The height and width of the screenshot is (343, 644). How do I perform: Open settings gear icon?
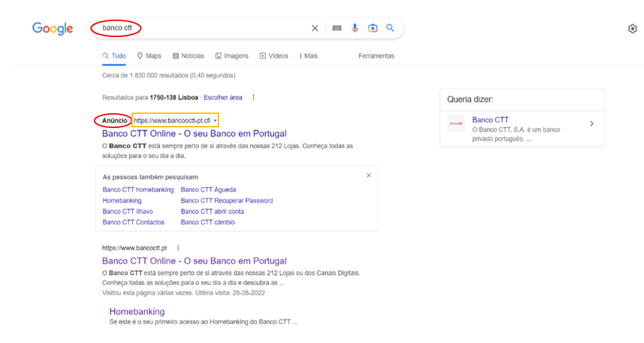[632, 29]
